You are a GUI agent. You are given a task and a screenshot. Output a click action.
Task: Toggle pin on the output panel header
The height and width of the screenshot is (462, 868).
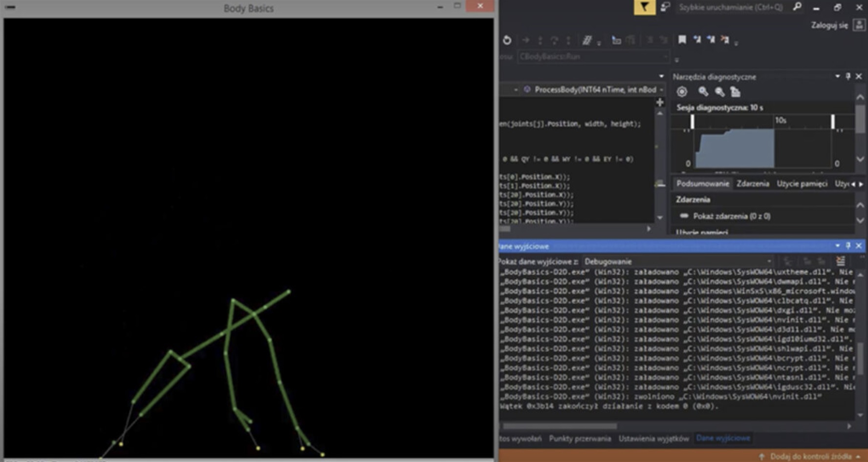click(x=848, y=245)
